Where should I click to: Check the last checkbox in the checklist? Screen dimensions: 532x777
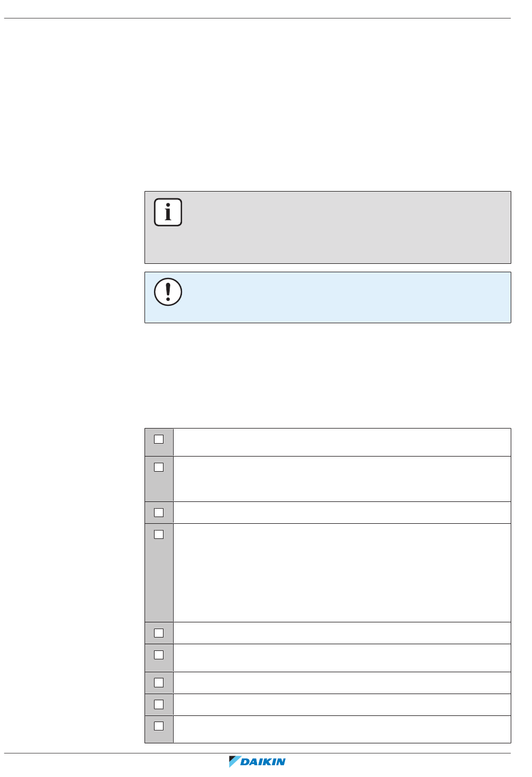click(159, 726)
